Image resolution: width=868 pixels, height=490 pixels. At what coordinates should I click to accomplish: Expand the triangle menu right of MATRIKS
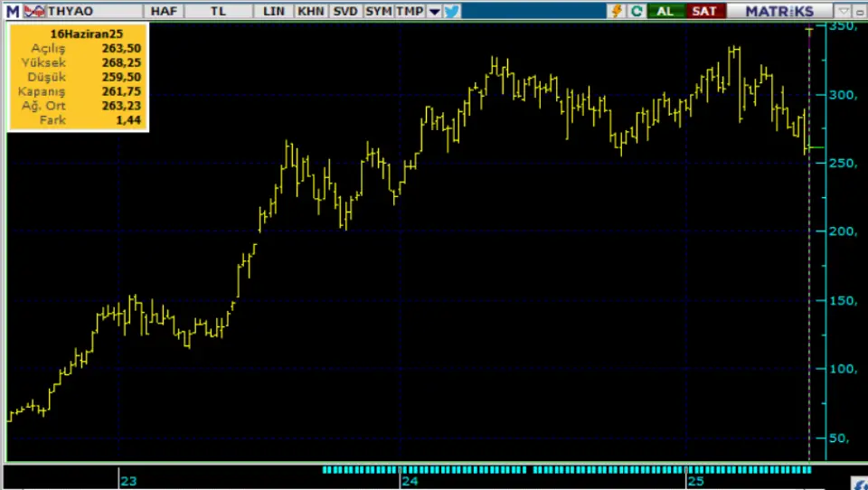[x=842, y=11]
